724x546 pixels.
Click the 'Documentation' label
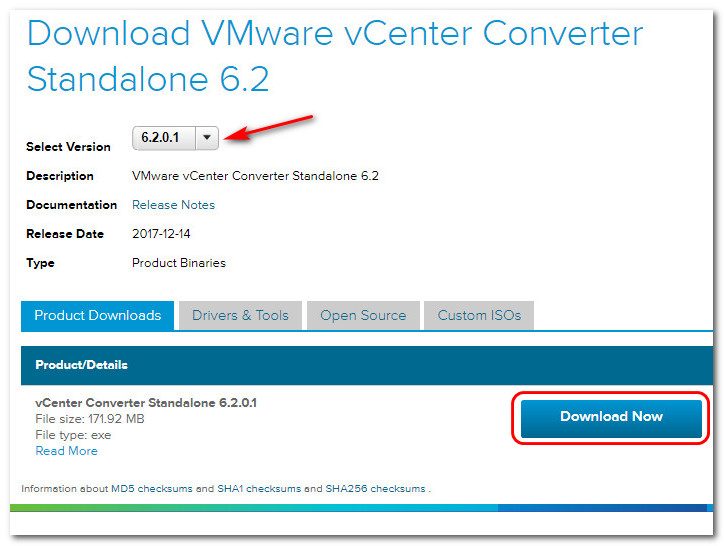tap(72, 205)
